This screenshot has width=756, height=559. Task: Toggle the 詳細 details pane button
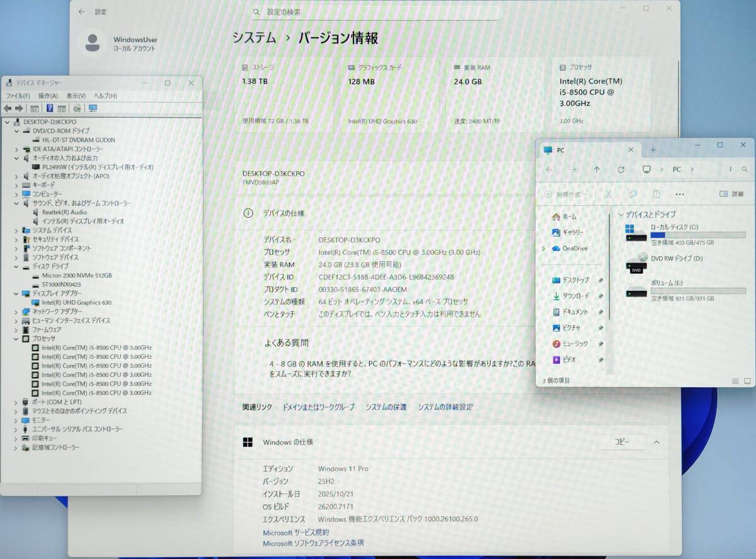pyautogui.click(x=731, y=194)
